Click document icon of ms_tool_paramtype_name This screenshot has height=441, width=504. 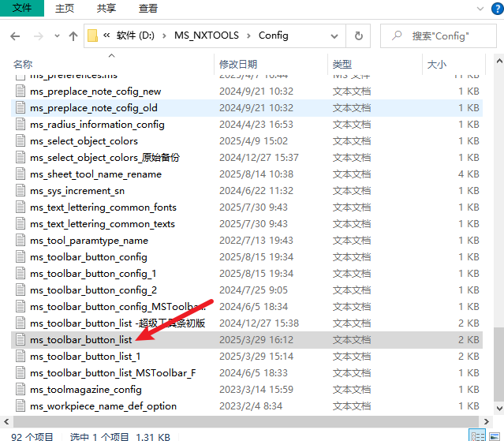21,241
